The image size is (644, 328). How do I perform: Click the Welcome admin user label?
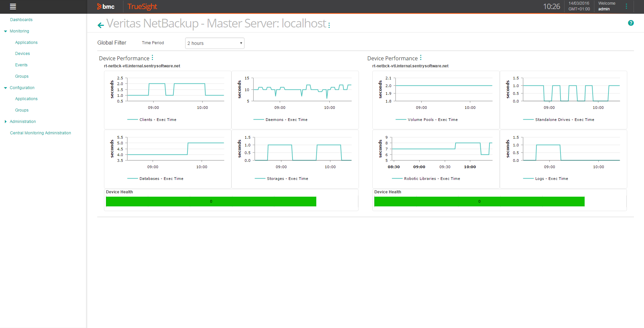(x=607, y=6)
